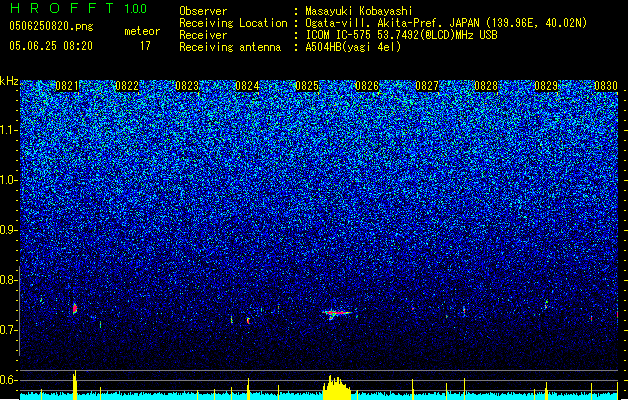Click the 0829 time marker
This screenshot has height=400, width=629.
click(546, 86)
